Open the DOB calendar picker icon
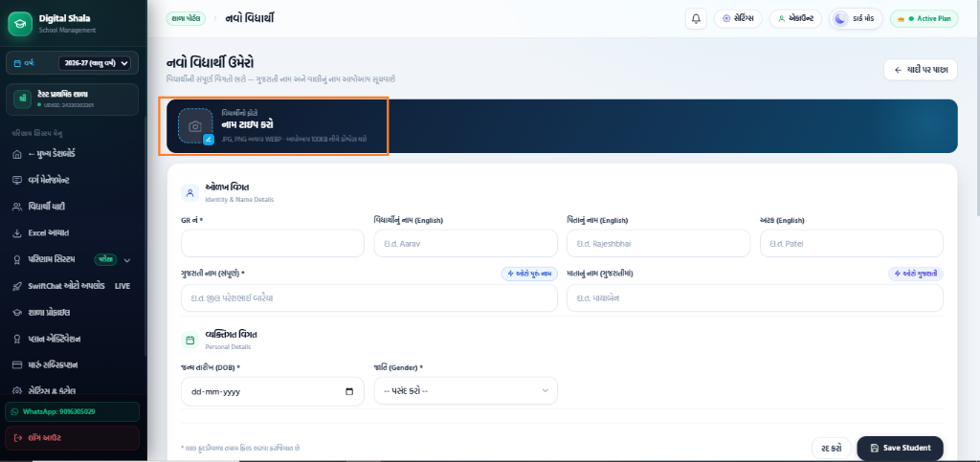980x462 pixels. (349, 391)
